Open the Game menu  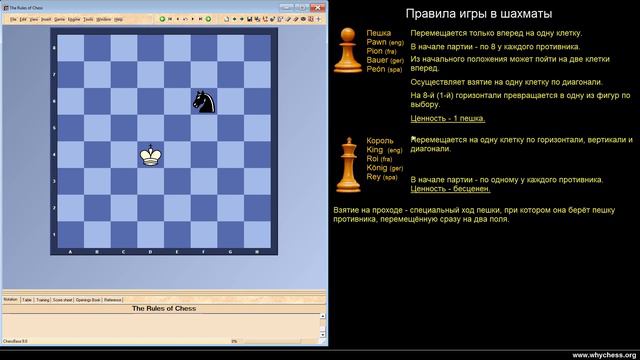point(60,19)
